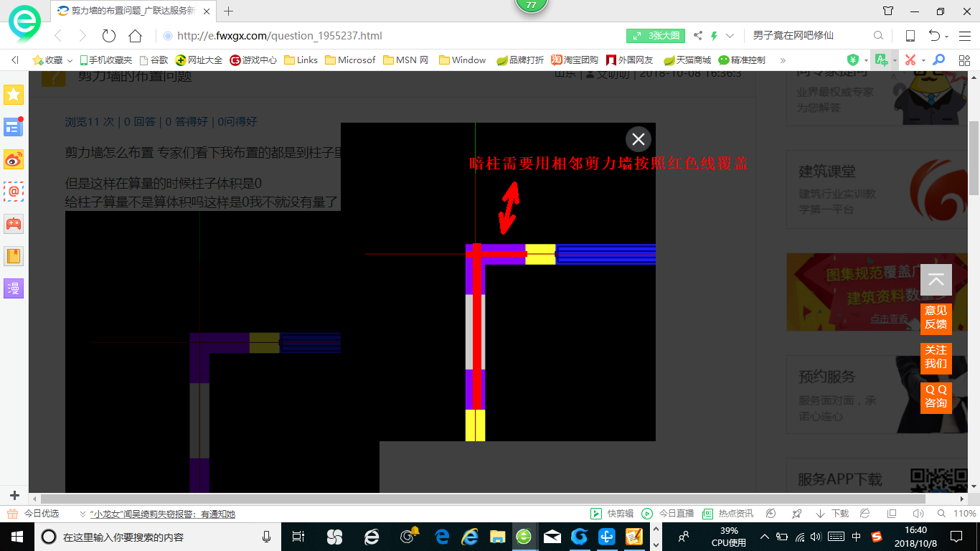
Task: Click the address bar URL
Action: pos(280,36)
